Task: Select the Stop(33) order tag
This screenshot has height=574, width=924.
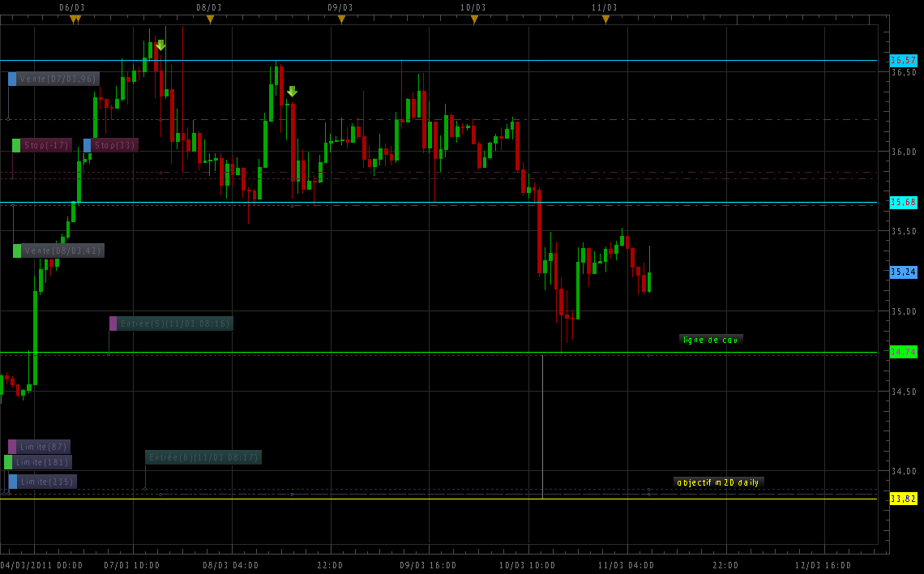Action: pyautogui.click(x=111, y=145)
